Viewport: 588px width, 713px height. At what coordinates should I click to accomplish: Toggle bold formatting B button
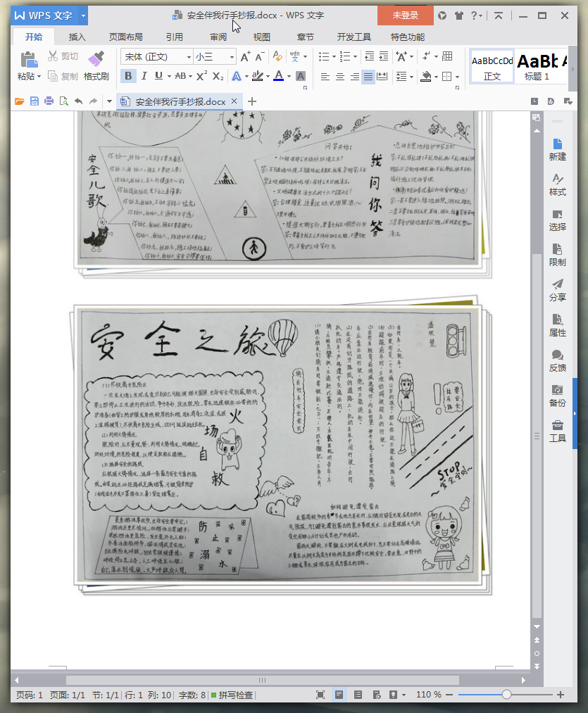pyautogui.click(x=128, y=76)
